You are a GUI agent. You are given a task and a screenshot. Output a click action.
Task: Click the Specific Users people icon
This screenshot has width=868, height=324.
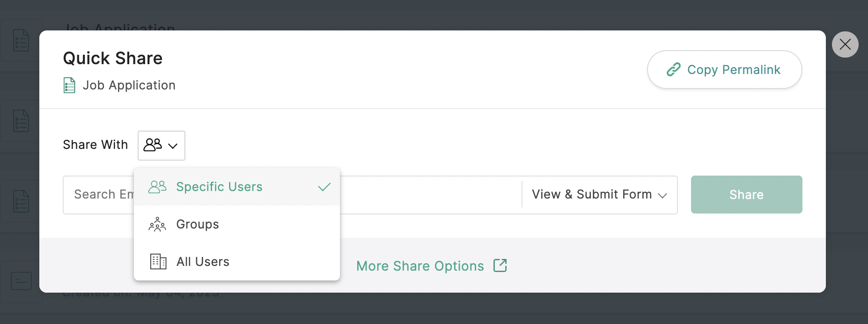coord(157,187)
